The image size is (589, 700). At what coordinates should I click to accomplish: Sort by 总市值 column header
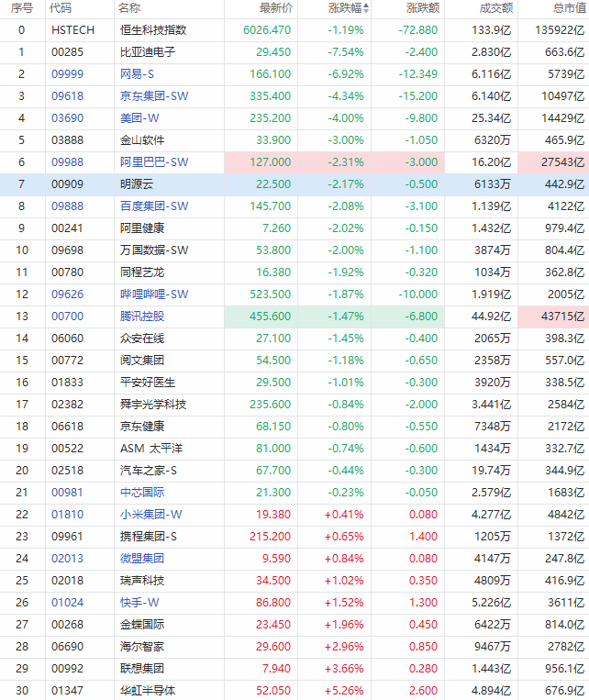point(570,8)
